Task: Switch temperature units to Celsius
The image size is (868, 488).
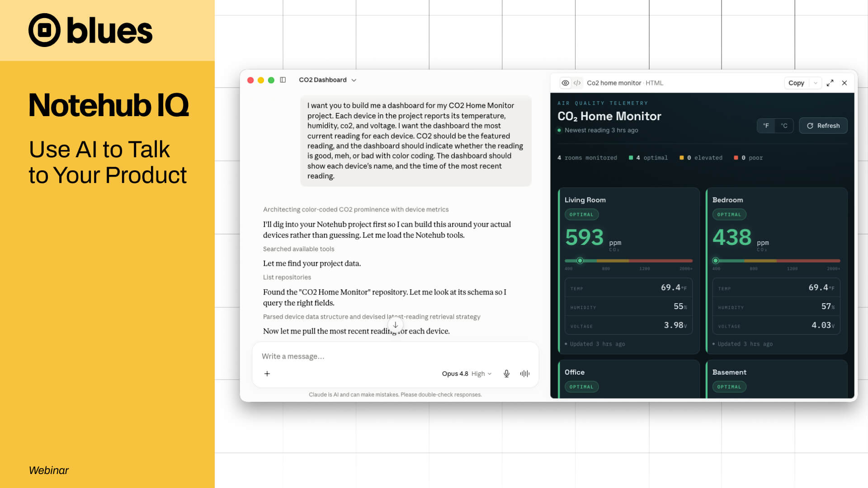Action: click(784, 126)
